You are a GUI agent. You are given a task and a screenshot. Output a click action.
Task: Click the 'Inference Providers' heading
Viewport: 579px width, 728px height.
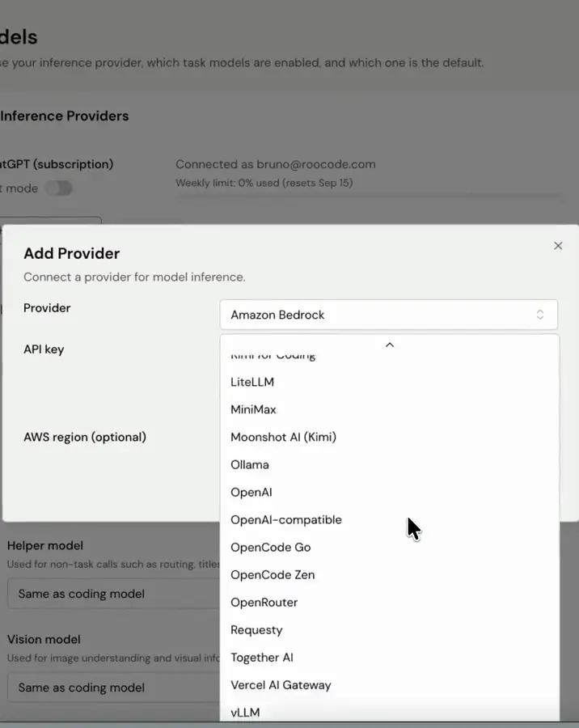point(65,116)
